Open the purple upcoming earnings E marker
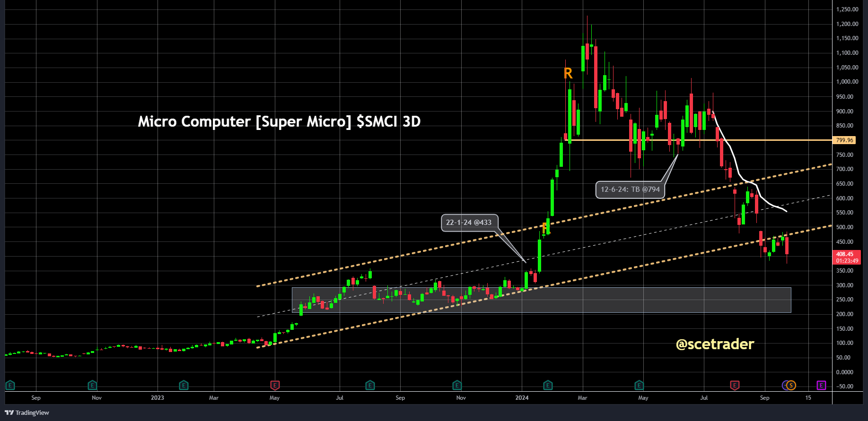Viewport: 868px width, 421px height. 821,385
